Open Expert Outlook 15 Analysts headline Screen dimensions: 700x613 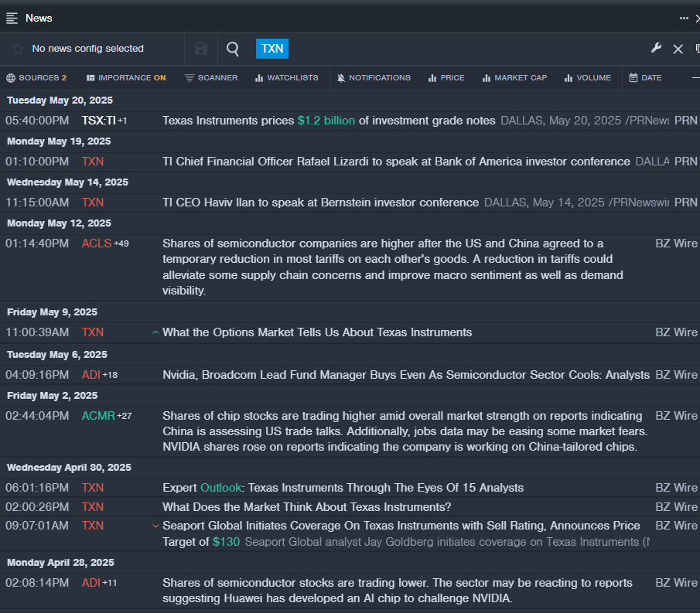point(343,488)
